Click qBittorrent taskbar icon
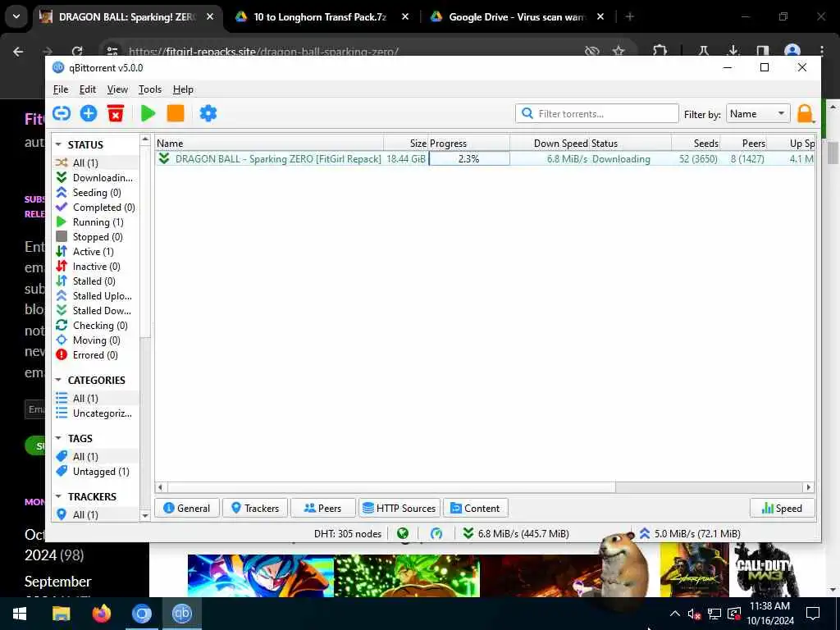The width and height of the screenshot is (840, 630). 182,614
